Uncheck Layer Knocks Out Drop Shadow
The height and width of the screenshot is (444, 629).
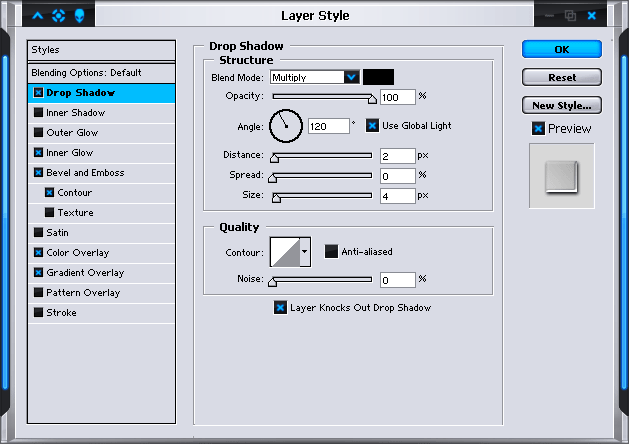[280, 308]
